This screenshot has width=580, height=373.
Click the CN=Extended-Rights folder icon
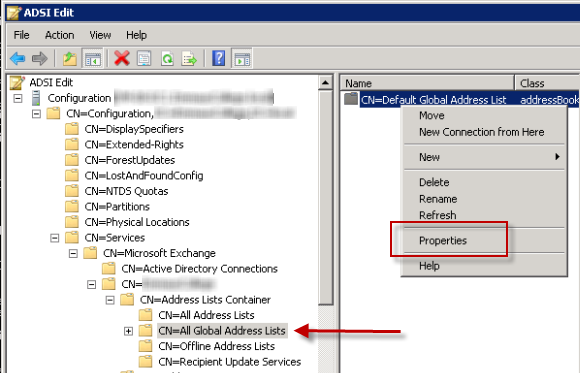(72, 145)
